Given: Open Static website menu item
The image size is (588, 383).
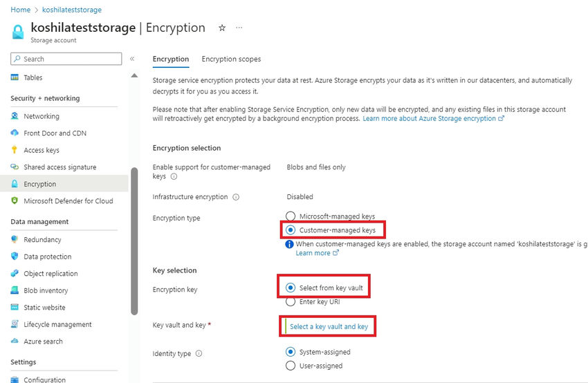Looking at the screenshot, I should coord(44,308).
